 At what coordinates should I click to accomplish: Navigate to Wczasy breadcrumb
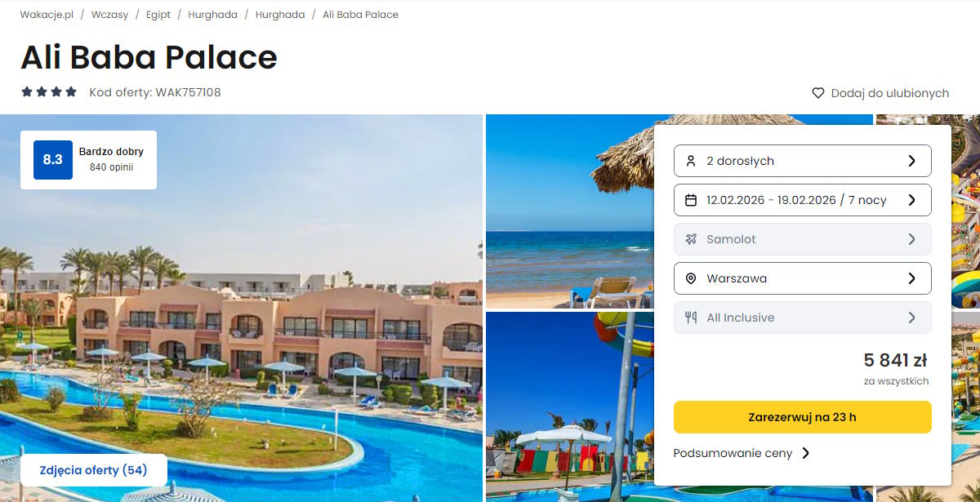(109, 15)
